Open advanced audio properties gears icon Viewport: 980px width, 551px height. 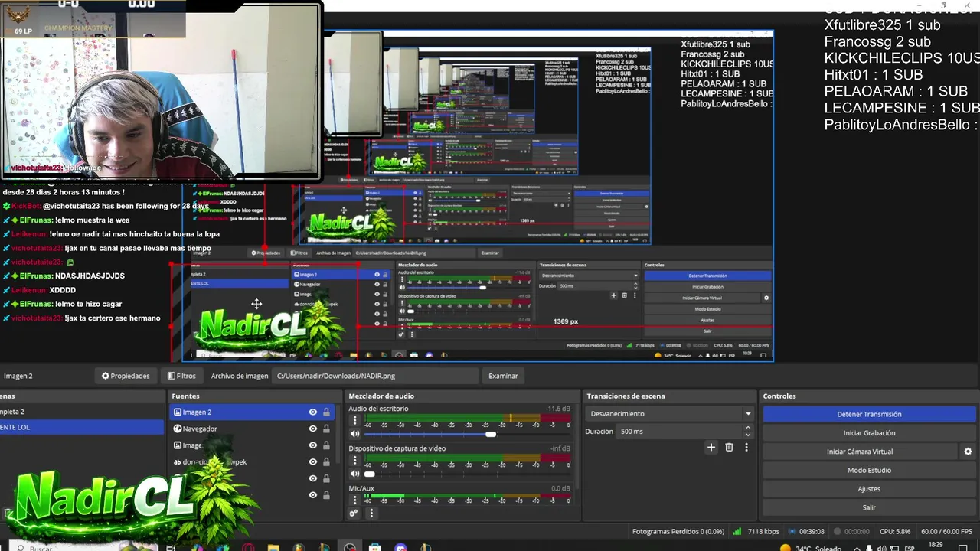point(354,514)
